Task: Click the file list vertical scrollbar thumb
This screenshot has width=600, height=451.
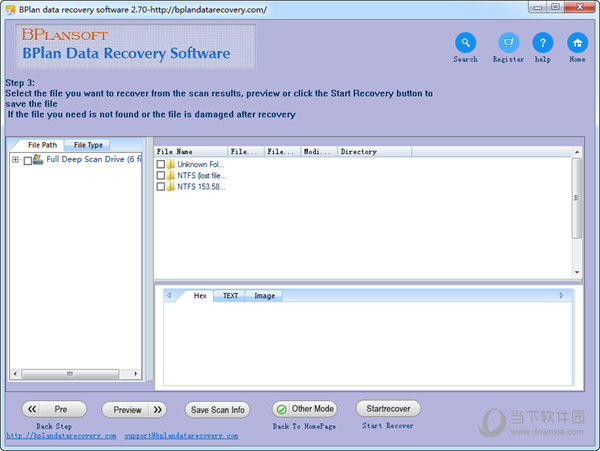Action: [x=577, y=198]
